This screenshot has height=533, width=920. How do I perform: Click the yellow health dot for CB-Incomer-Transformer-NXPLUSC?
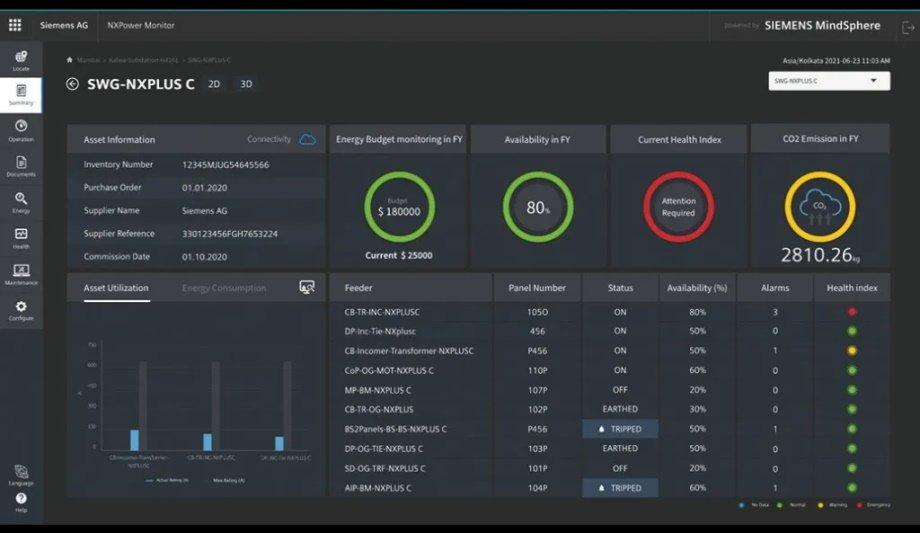tap(852, 350)
